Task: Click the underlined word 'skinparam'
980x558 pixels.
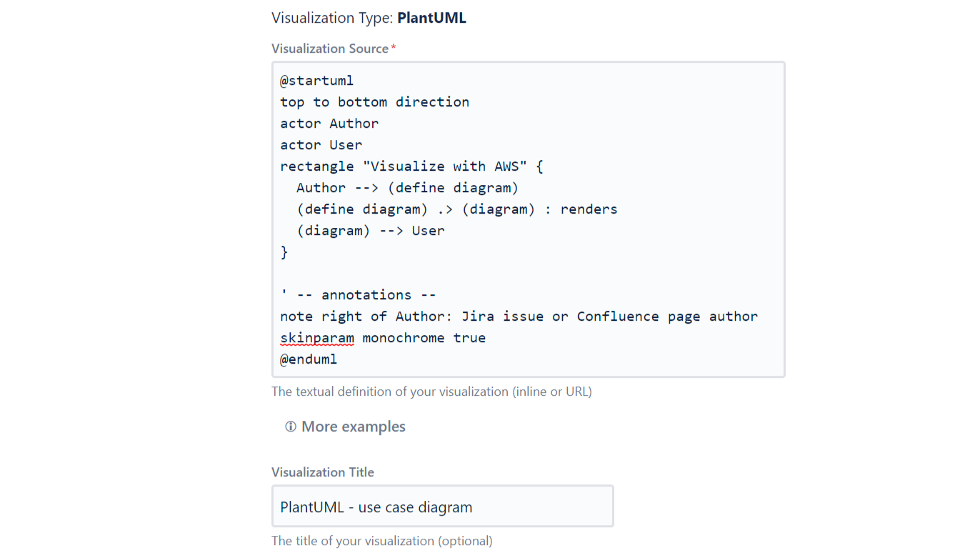Action: point(317,338)
